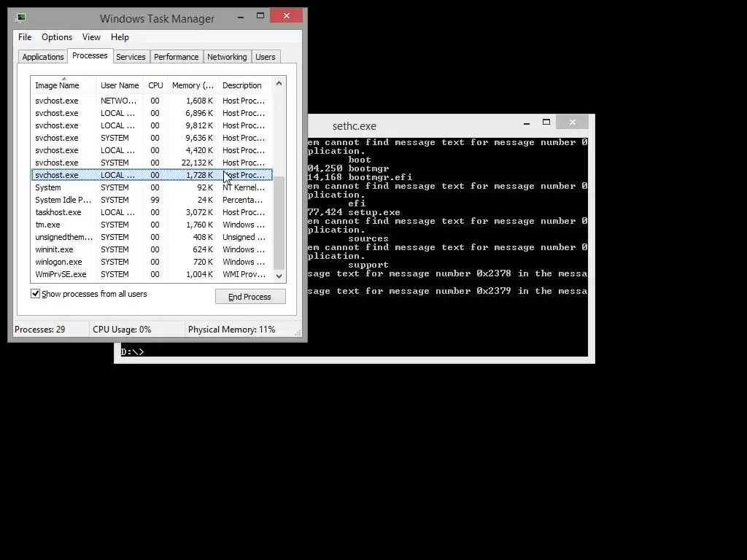Select svchost.exe row using 9,812 K
Screen dimensions: 747x560
click(152, 125)
